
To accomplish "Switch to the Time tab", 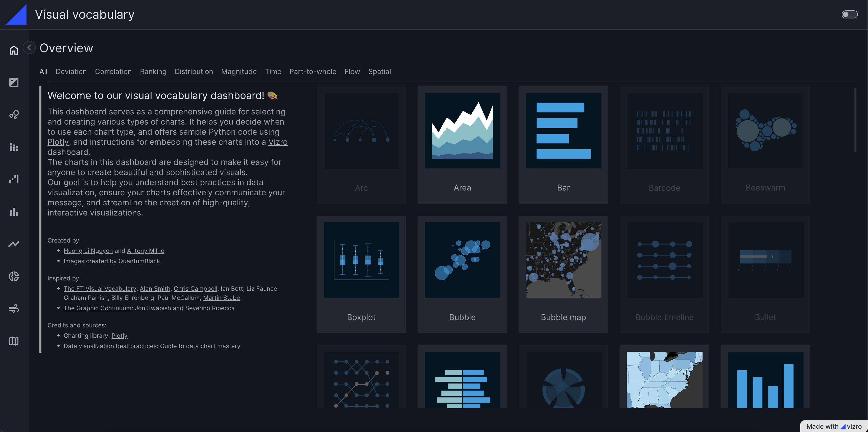I will point(273,71).
